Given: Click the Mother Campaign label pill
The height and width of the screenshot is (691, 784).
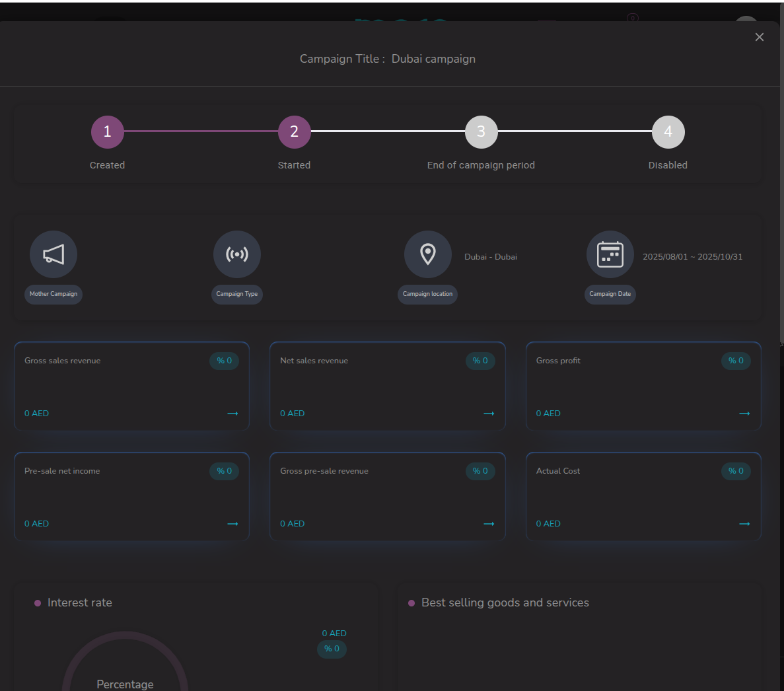Looking at the screenshot, I should tap(53, 294).
